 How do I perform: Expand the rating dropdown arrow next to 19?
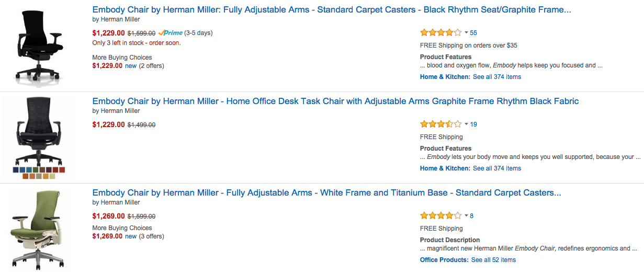point(466,124)
